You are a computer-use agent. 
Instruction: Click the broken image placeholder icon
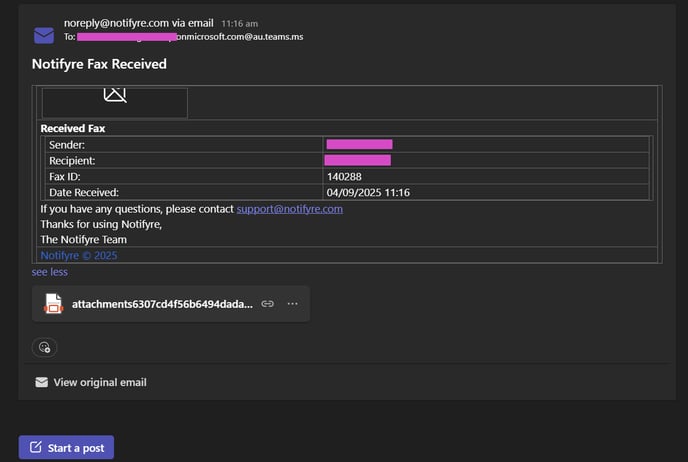pos(115,95)
